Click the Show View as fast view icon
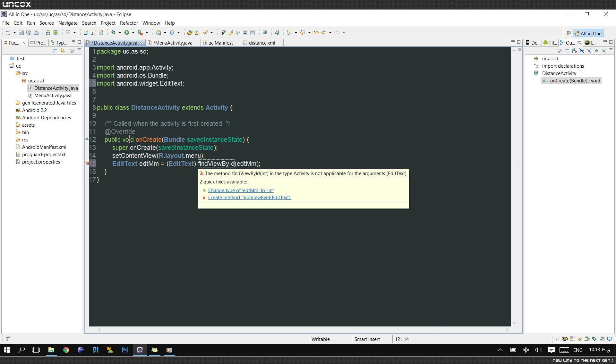Viewport: 616px width, 364px height. point(8,338)
